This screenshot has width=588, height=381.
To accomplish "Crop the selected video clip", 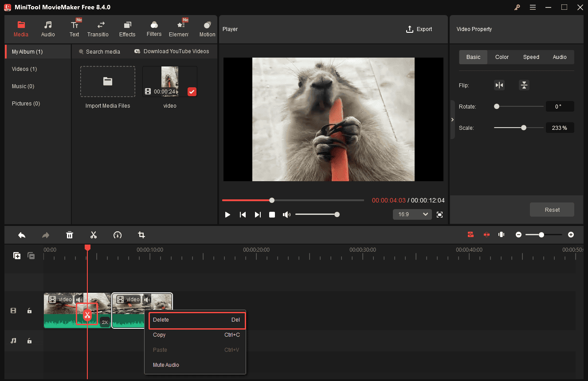I will tap(141, 234).
